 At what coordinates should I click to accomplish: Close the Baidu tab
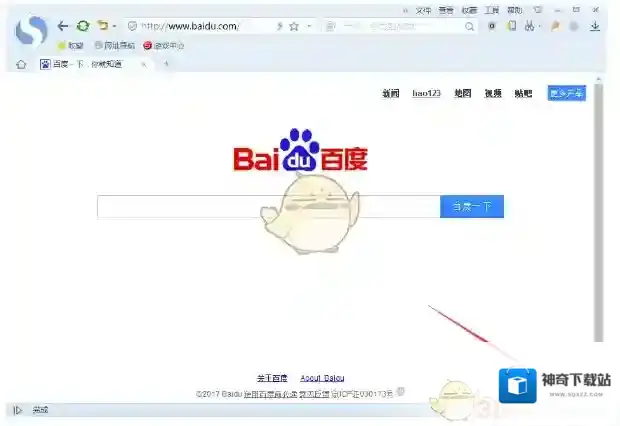(144, 64)
